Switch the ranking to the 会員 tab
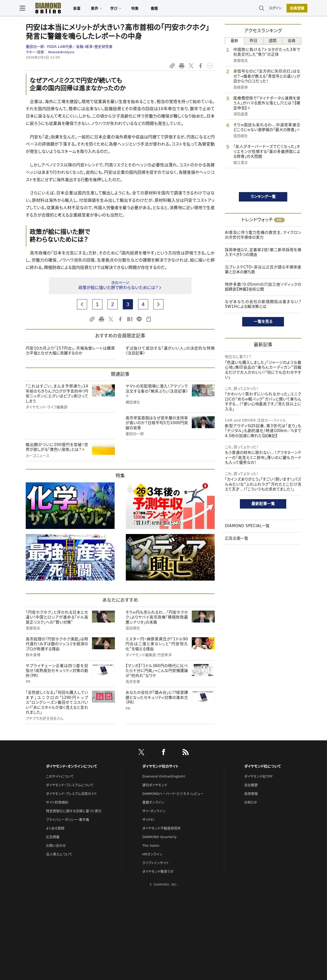Viewport: 327px width, 980px height. (x=292, y=41)
